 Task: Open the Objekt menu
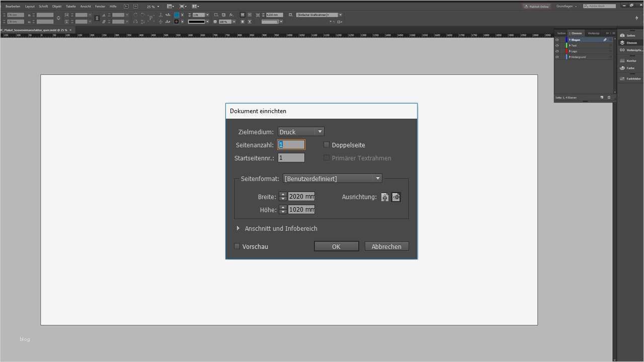[57, 7]
